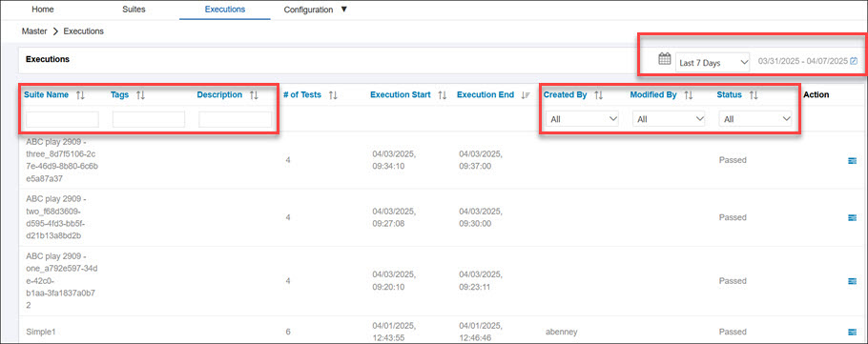Click the 03/31/2025 - 04/07/2025 date range text
This screenshot has height=344, width=868.
803,61
